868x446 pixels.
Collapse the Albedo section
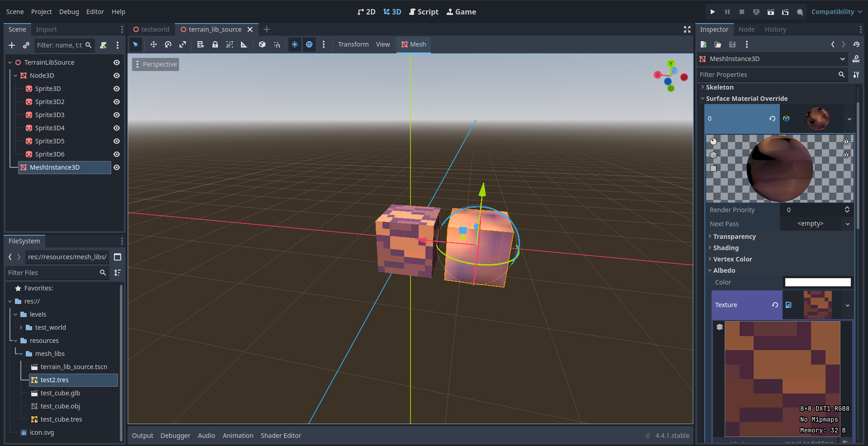pos(724,270)
